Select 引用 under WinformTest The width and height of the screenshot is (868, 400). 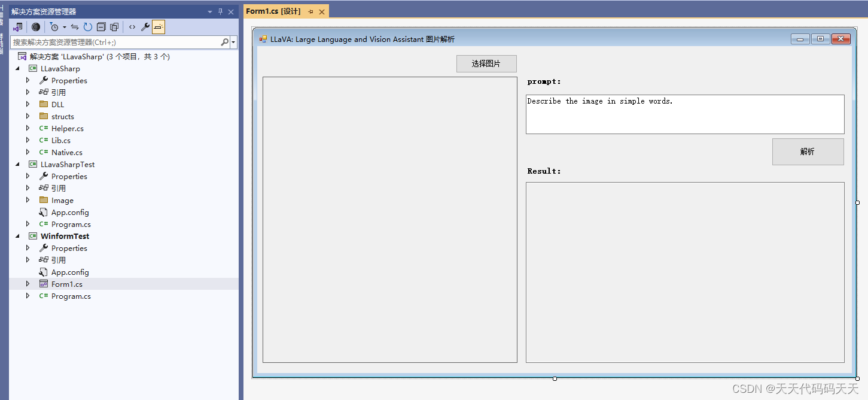[x=58, y=260]
